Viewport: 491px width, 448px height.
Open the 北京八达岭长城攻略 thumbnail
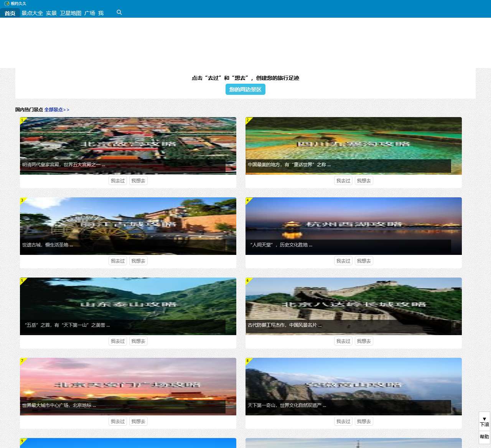(x=354, y=306)
